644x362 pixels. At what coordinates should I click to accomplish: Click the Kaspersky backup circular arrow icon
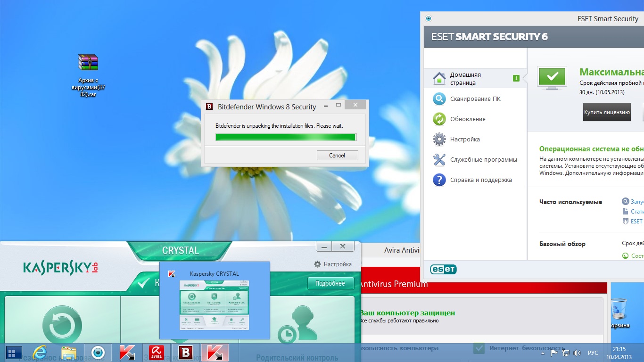pos(62,325)
